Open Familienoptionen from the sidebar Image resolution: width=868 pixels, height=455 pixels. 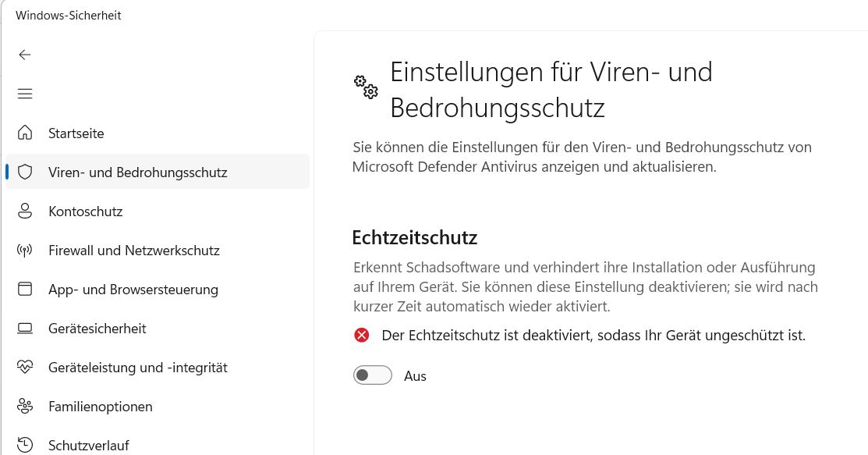click(x=100, y=407)
